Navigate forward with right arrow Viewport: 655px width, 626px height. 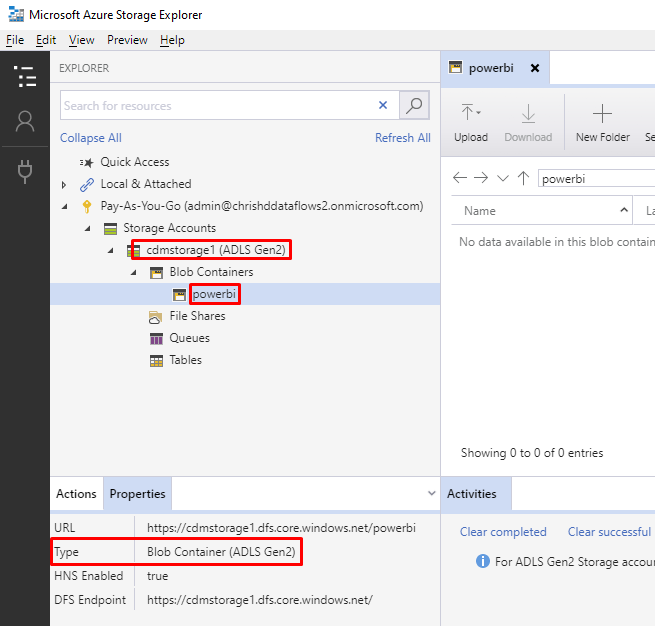pyautogui.click(x=481, y=178)
